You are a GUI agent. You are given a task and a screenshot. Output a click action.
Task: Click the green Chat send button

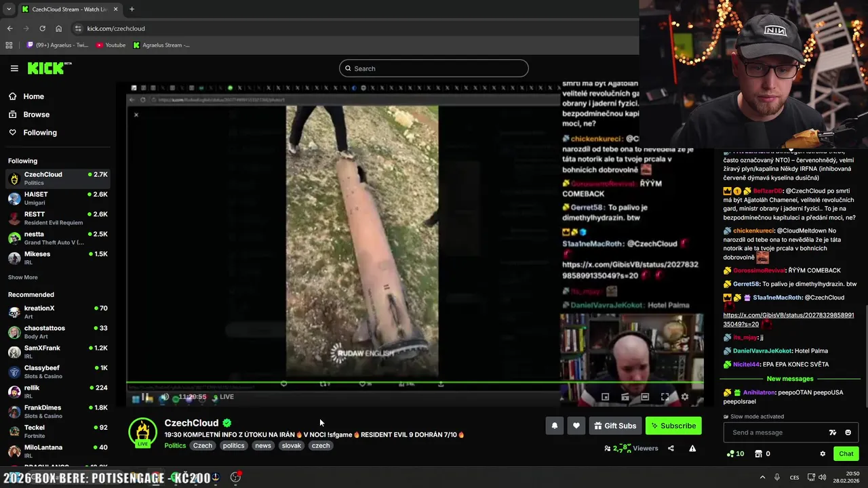click(846, 453)
